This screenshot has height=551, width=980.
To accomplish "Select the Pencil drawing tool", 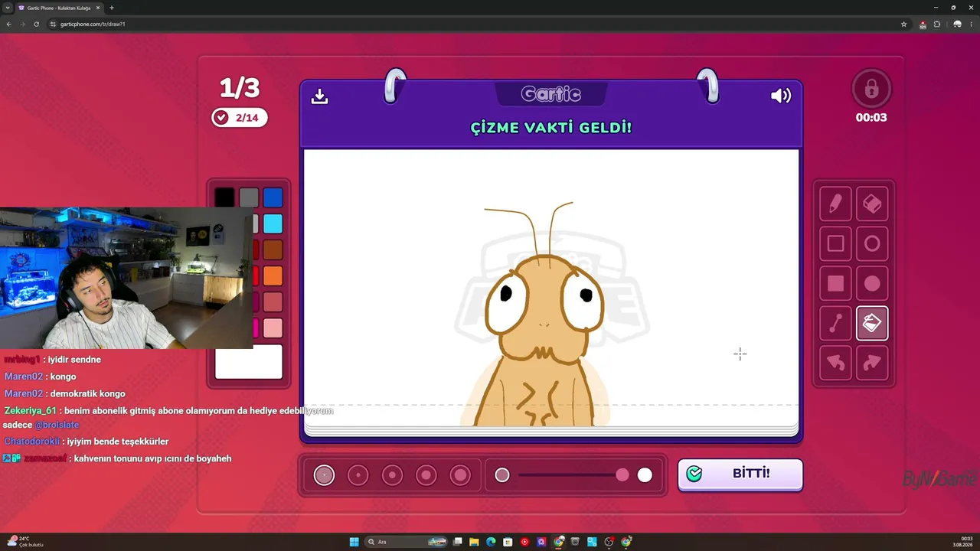I will tap(835, 204).
